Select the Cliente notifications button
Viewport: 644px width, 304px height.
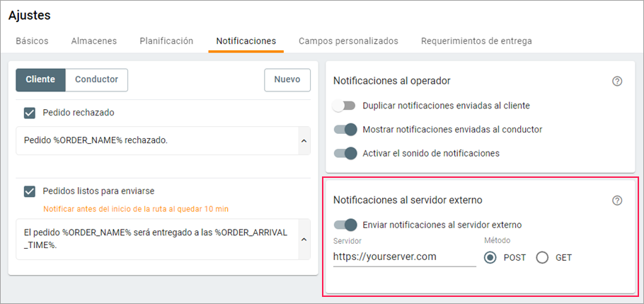pyautogui.click(x=40, y=80)
